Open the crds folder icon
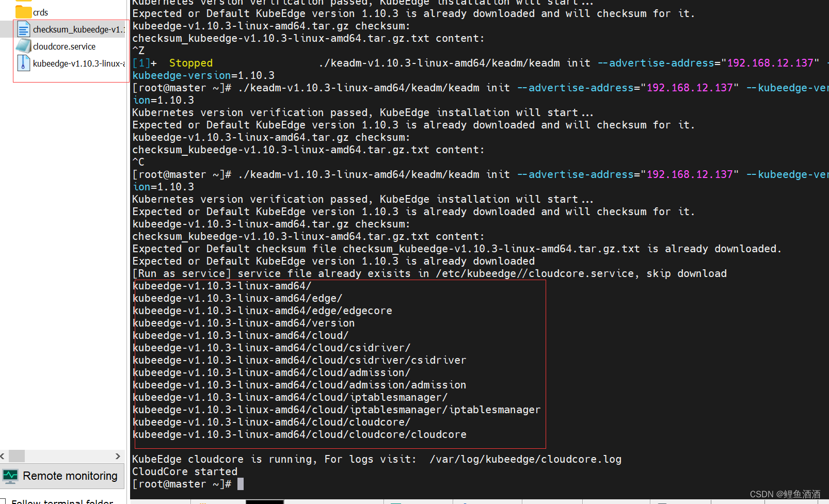Viewport: 829px width, 504px height. pyautogui.click(x=23, y=11)
